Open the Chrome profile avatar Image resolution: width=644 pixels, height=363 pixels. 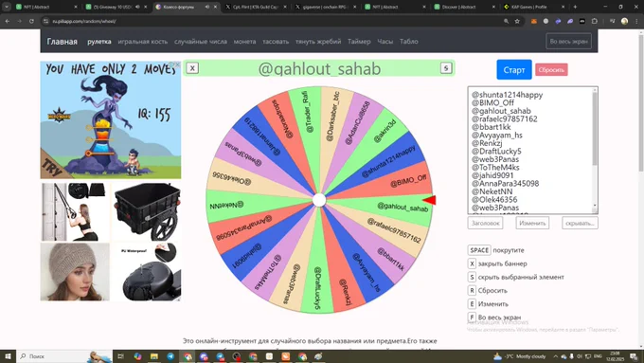pos(624,21)
